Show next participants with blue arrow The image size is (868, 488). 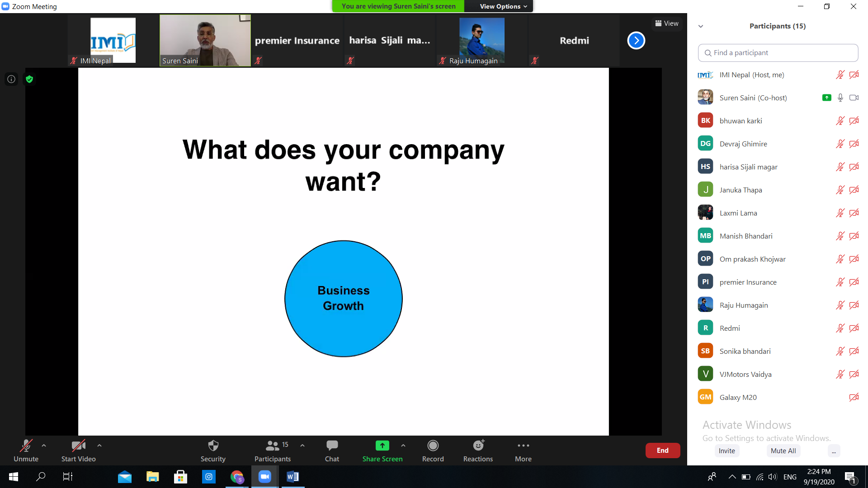tap(636, 41)
